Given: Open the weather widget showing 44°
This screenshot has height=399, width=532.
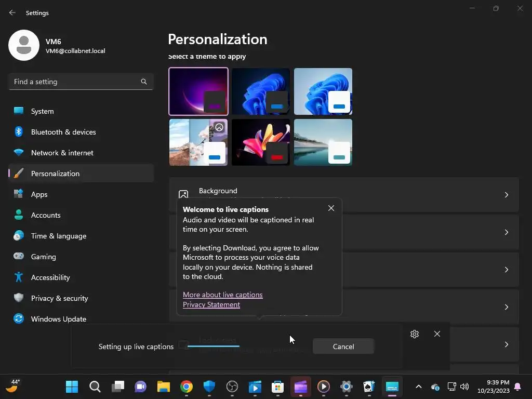Looking at the screenshot, I should [13, 386].
